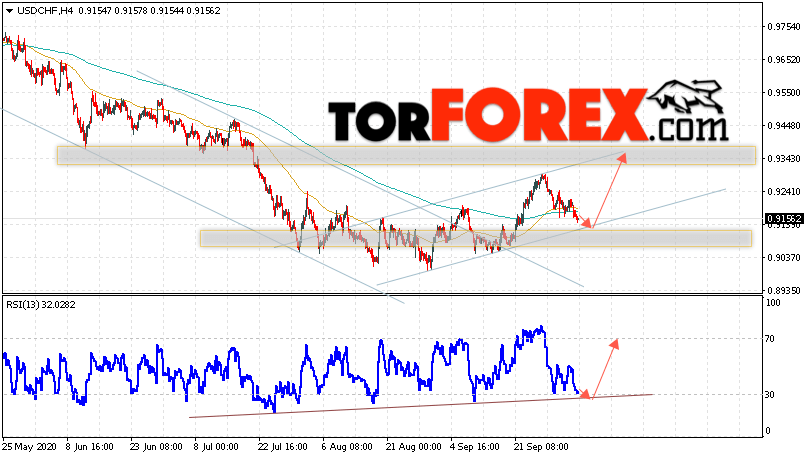The width and height of the screenshot is (808, 458).
Task: Click price axis value 0.95500
Action: (783, 93)
